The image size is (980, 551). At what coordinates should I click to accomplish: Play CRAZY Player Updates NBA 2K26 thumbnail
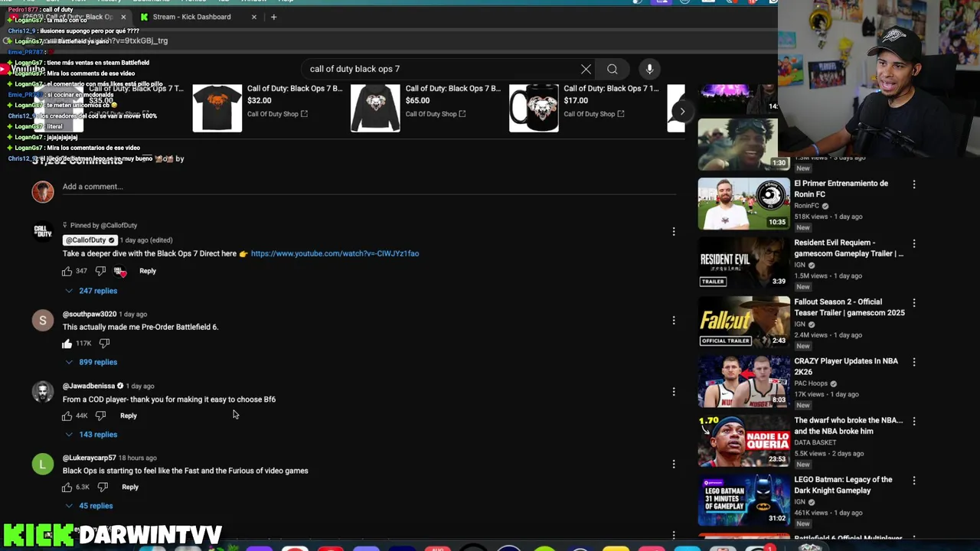743,381
